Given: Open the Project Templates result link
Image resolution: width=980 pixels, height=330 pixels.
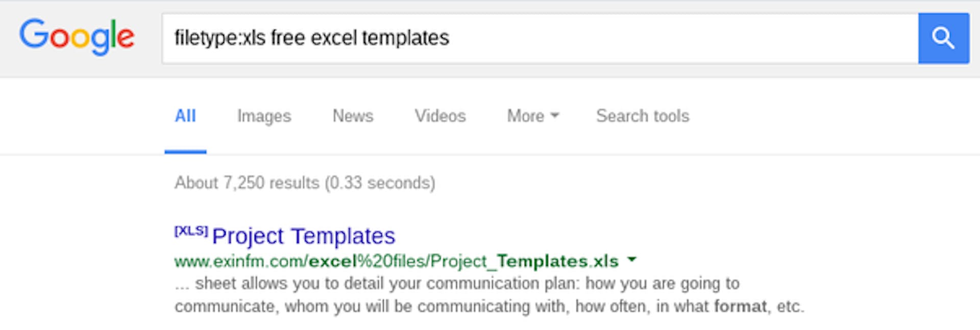Looking at the screenshot, I should tap(303, 236).
